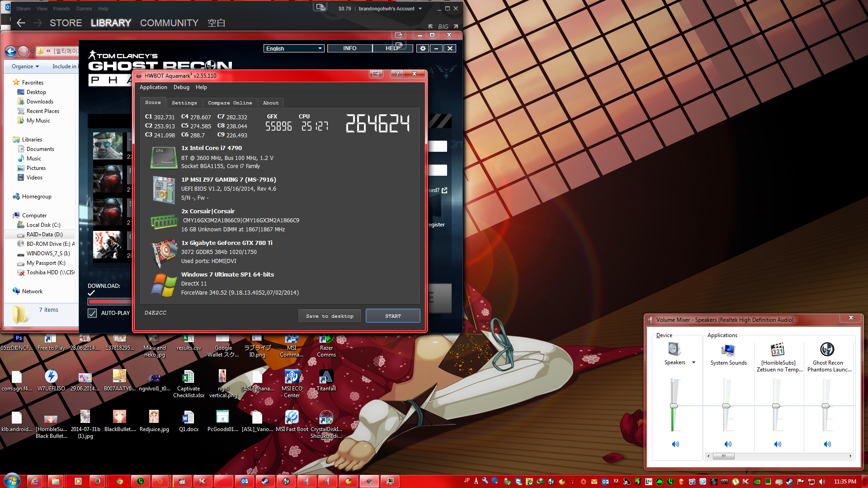Mute Ghost Recon Phantoms Launcher
The width and height of the screenshot is (868, 488).
point(827,444)
